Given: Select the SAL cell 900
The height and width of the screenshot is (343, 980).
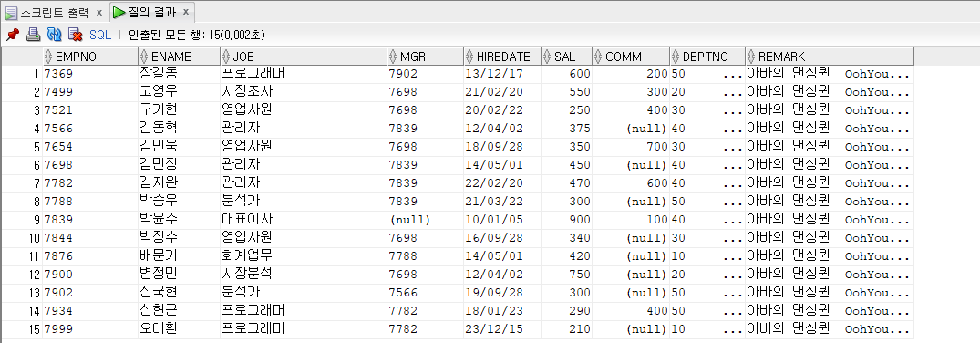Looking at the screenshot, I should coord(566,220).
